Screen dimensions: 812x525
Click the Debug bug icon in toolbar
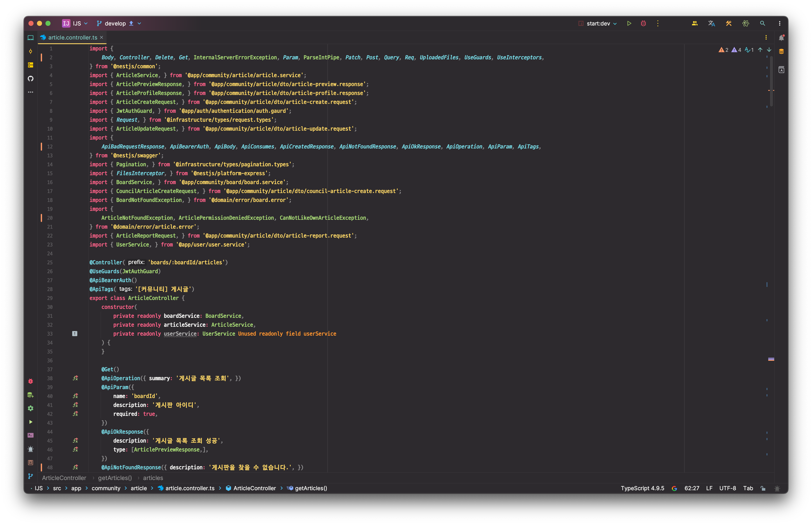pos(643,24)
